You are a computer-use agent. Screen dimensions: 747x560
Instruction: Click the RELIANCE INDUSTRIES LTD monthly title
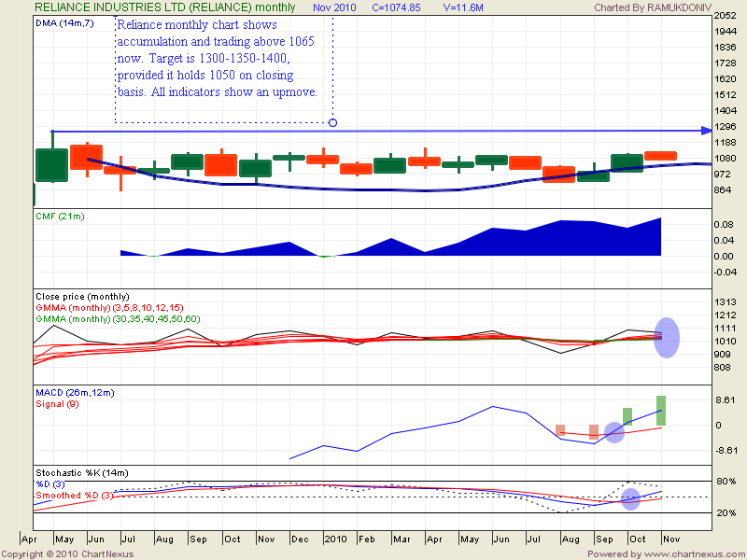click(x=165, y=7)
